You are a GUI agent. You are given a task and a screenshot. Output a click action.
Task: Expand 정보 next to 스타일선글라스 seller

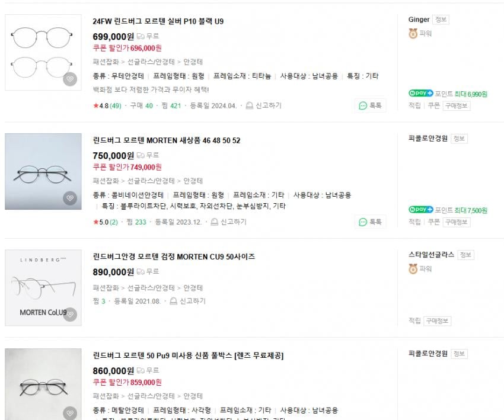pos(465,255)
